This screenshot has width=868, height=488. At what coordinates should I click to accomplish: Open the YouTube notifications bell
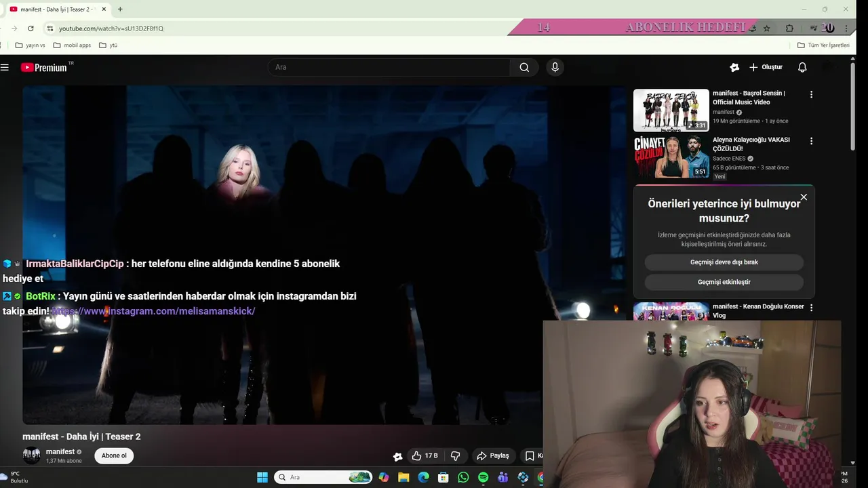pyautogui.click(x=802, y=67)
